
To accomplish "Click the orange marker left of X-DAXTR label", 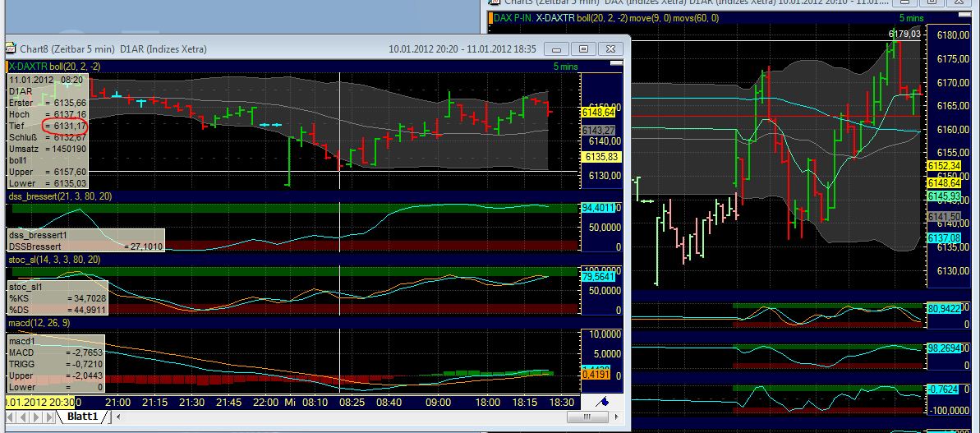I will [8, 67].
